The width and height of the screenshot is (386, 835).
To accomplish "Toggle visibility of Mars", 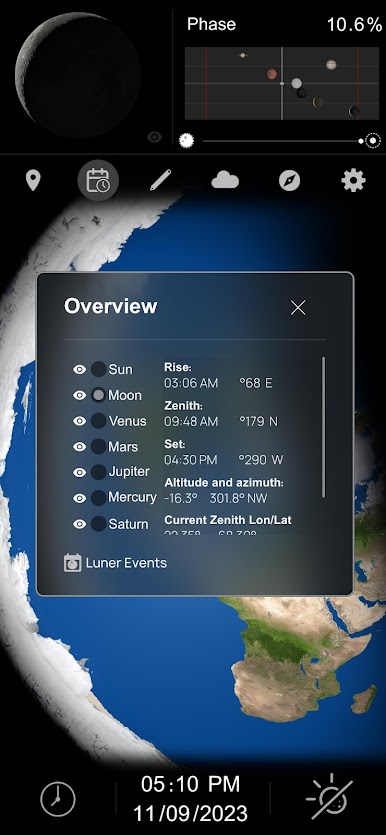I will (x=79, y=447).
